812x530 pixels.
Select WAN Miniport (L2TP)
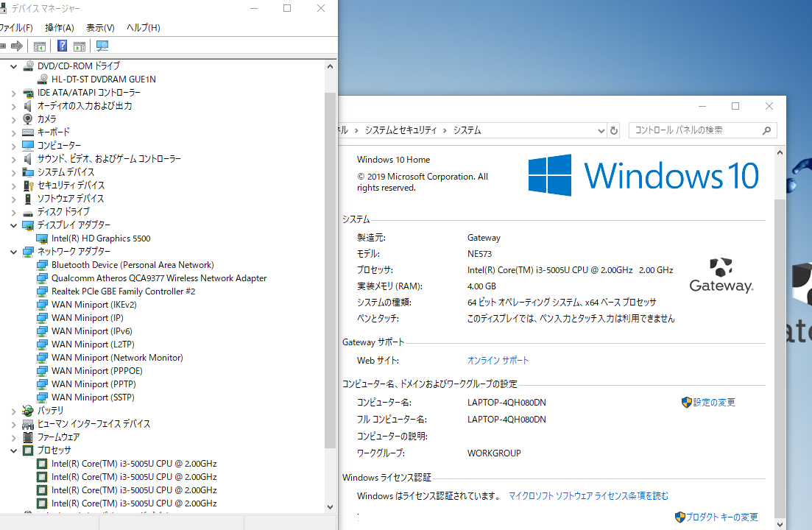pyautogui.click(x=93, y=344)
